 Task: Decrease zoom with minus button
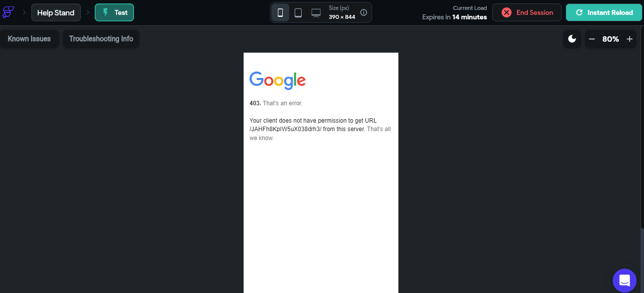(592, 39)
